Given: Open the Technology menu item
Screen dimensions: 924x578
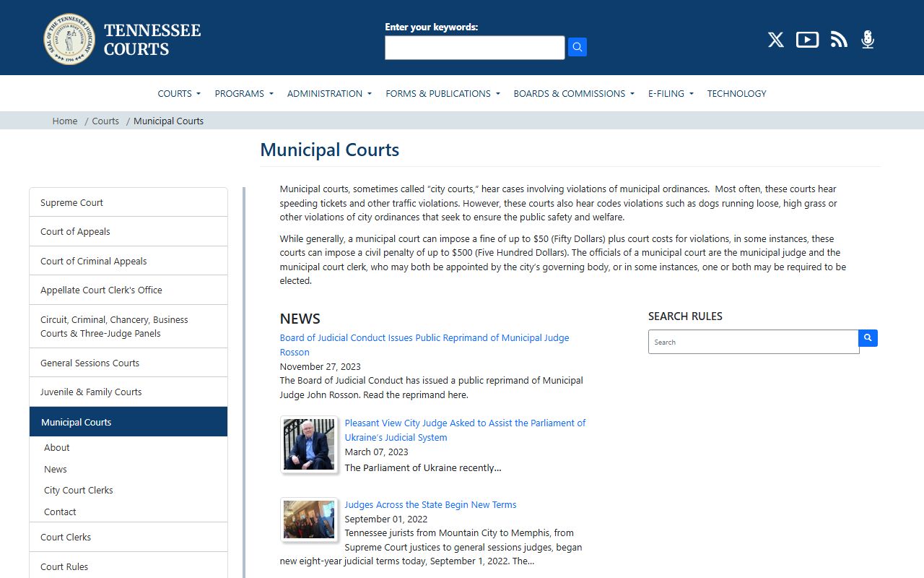Looking at the screenshot, I should 736,93.
